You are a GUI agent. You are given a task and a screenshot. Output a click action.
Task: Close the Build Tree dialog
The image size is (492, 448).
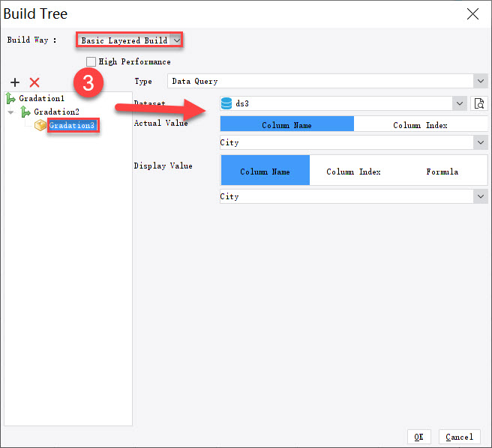[x=472, y=14]
